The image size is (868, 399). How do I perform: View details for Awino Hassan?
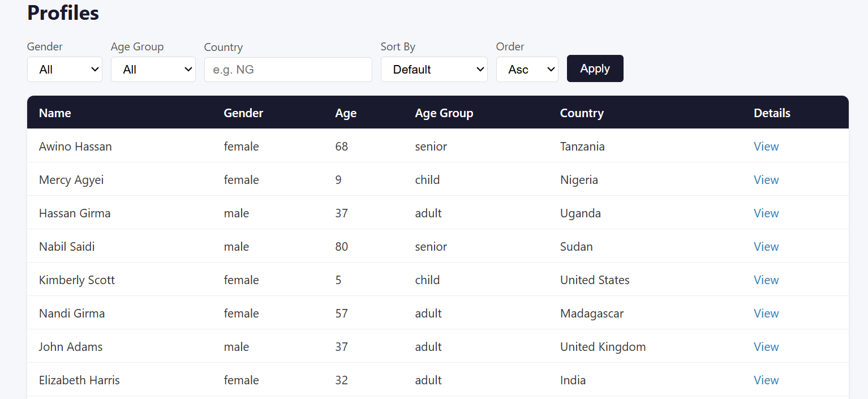click(766, 147)
